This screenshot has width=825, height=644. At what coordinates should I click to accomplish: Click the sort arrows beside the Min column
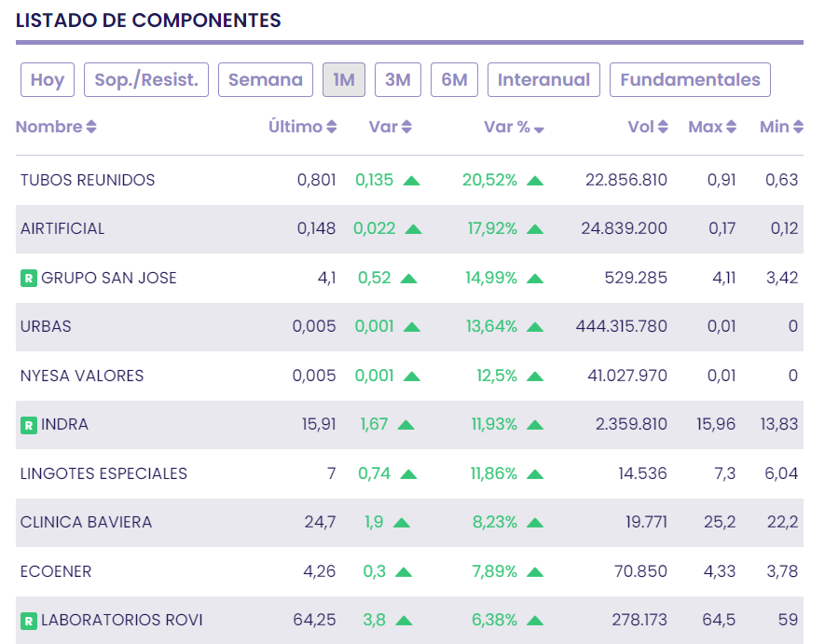(x=797, y=128)
